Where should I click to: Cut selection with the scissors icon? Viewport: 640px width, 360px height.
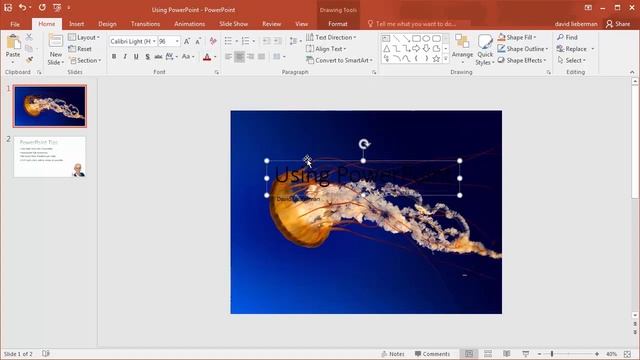pyautogui.click(x=29, y=37)
